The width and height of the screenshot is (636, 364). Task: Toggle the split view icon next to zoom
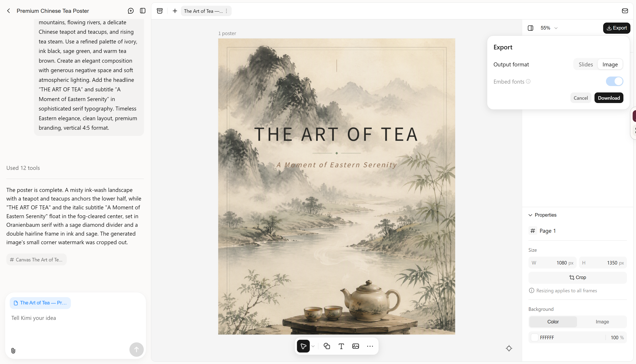[x=530, y=28]
